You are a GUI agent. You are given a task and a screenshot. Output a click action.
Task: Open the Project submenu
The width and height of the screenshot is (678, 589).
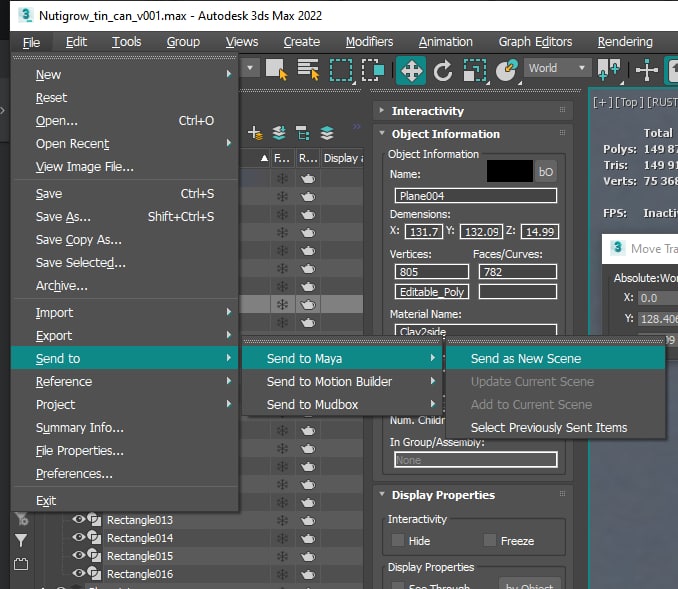point(125,404)
